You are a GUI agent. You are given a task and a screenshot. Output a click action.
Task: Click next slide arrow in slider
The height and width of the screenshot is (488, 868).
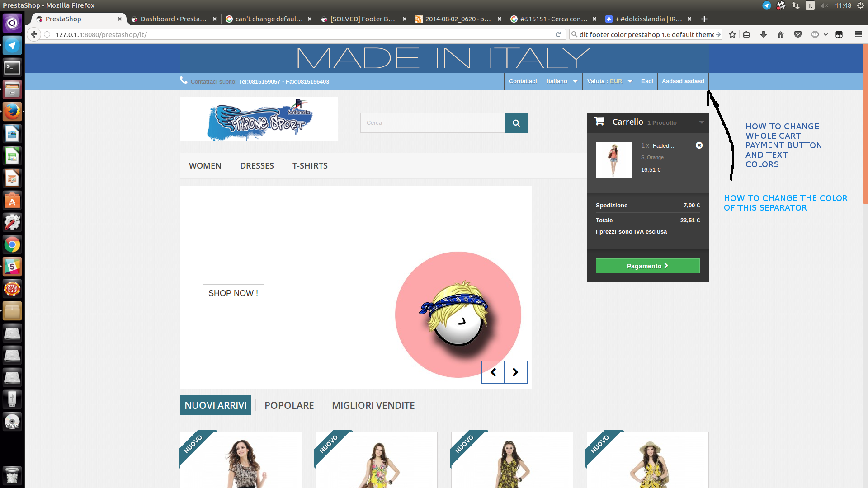(x=515, y=372)
